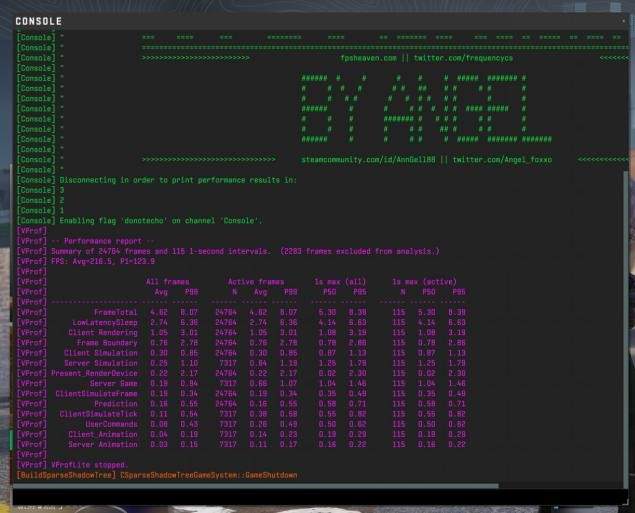
Task: Click the FrameTotal row label
Action: (116, 312)
